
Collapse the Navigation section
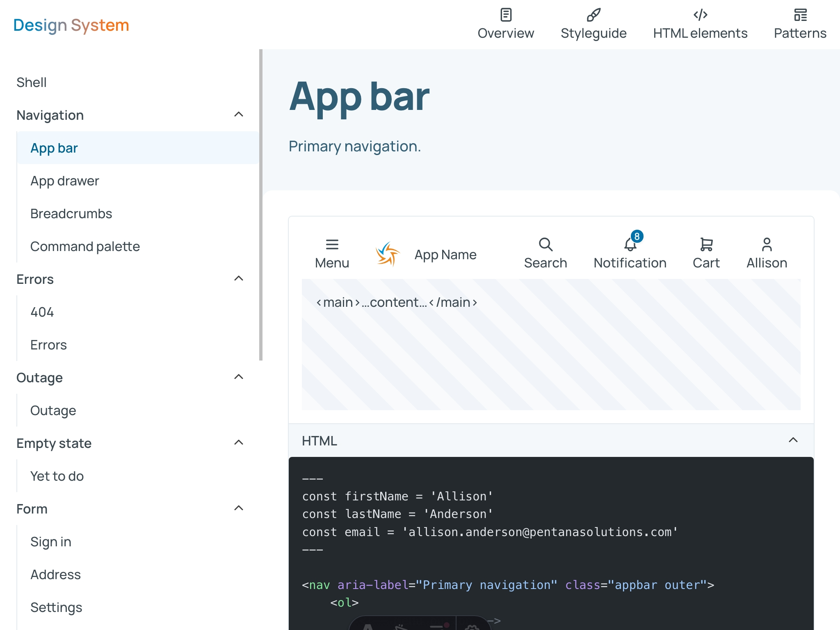point(239,115)
